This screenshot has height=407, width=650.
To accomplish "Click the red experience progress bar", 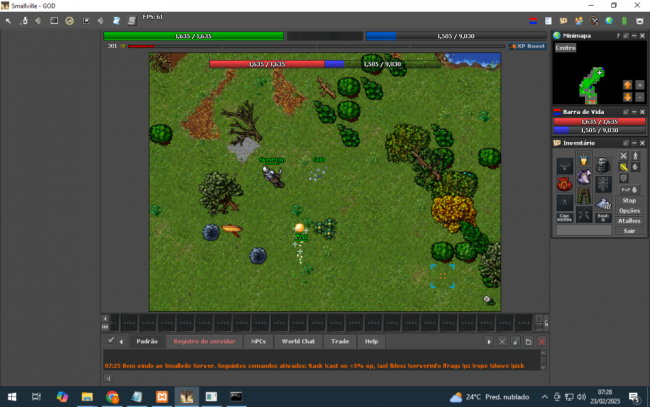I will tap(316, 46).
